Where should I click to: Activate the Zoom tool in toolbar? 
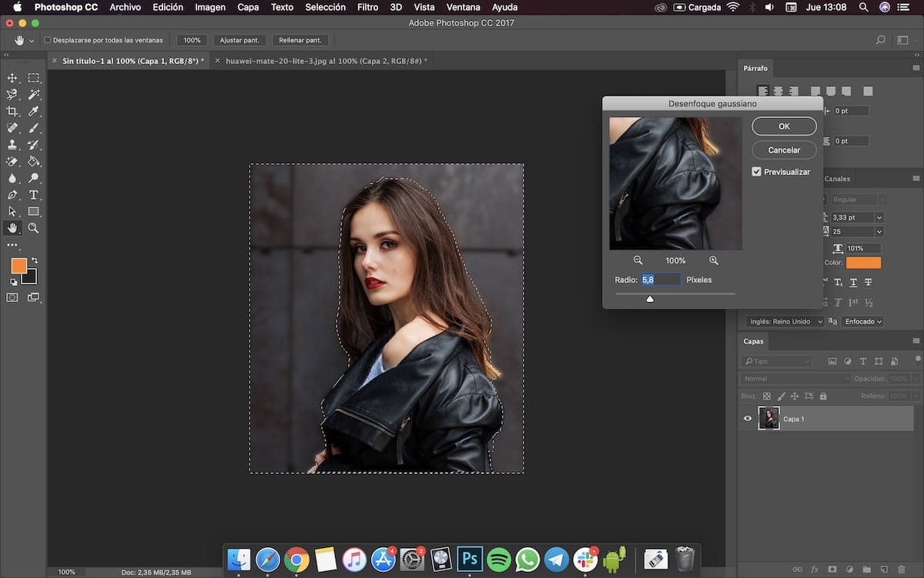[34, 228]
